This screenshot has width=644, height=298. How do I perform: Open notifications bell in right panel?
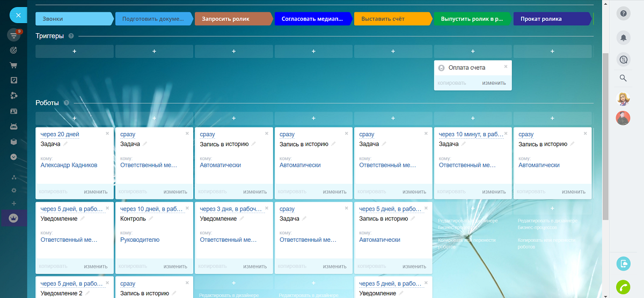coord(623,38)
